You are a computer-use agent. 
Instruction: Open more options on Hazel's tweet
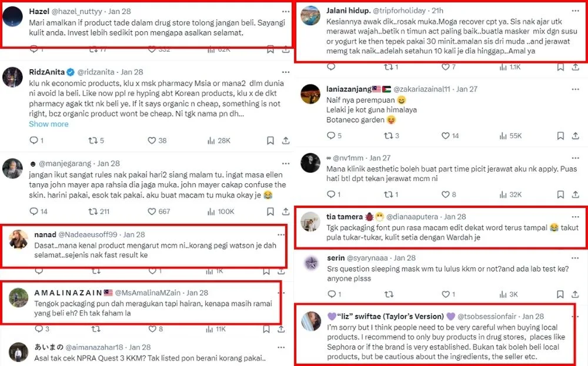click(285, 11)
